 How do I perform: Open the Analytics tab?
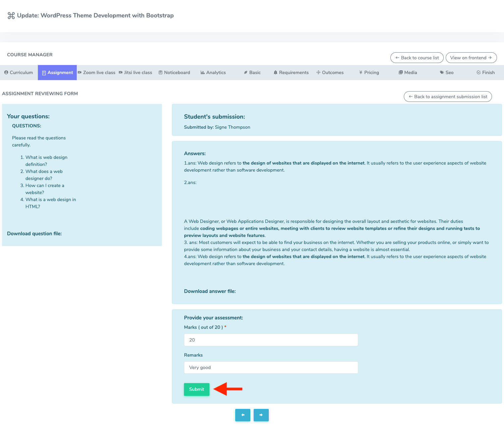pos(213,72)
